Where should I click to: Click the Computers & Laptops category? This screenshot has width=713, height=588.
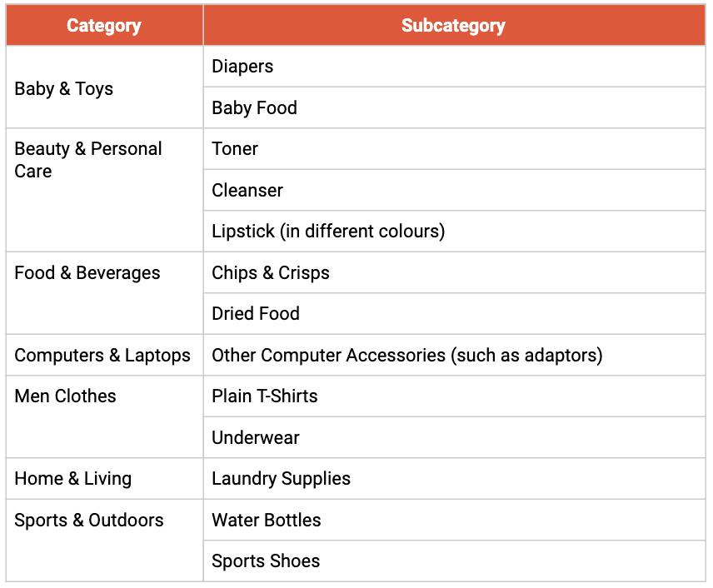coord(102,356)
